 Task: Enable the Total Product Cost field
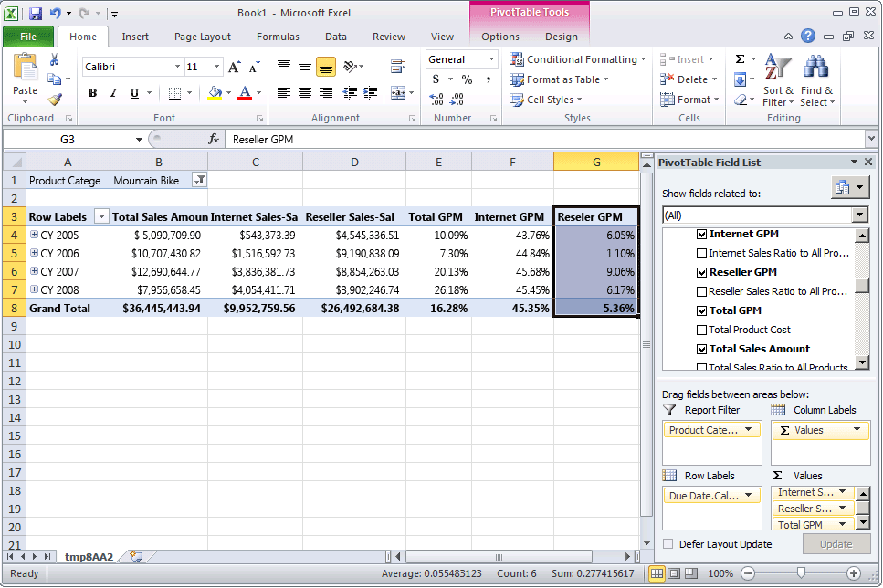(x=701, y=330)
